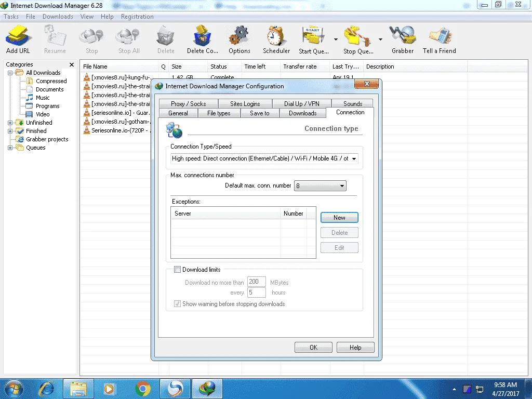The height and width of the screenshot is (399, 532).
Task: Switch to the Proxy / Socks tab
Action: pos(188,104)
